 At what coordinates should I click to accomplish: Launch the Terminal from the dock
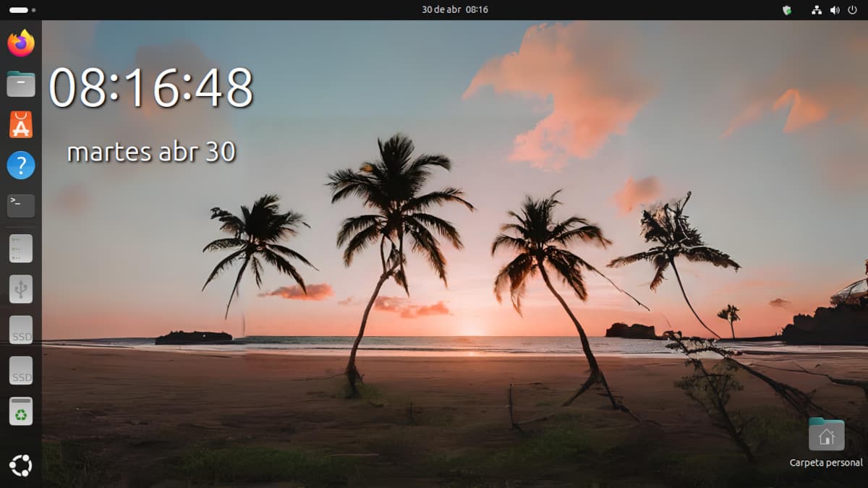pos(21,205)
